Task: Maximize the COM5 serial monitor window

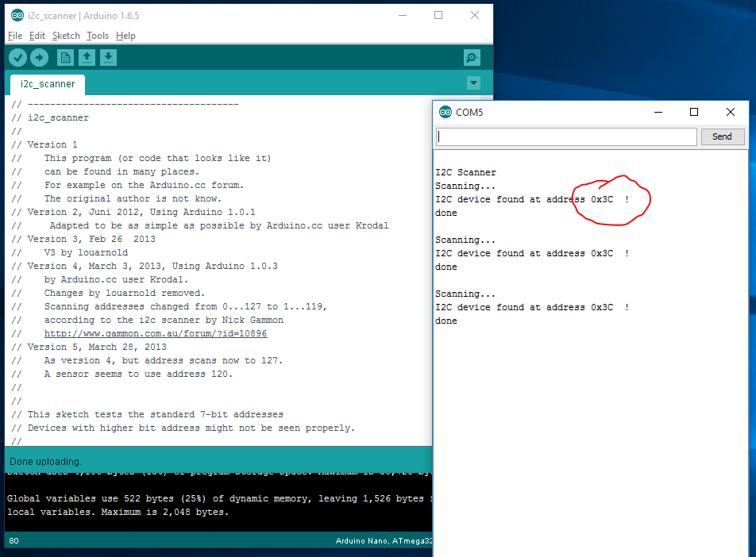Action: click(x=694, y=112)
